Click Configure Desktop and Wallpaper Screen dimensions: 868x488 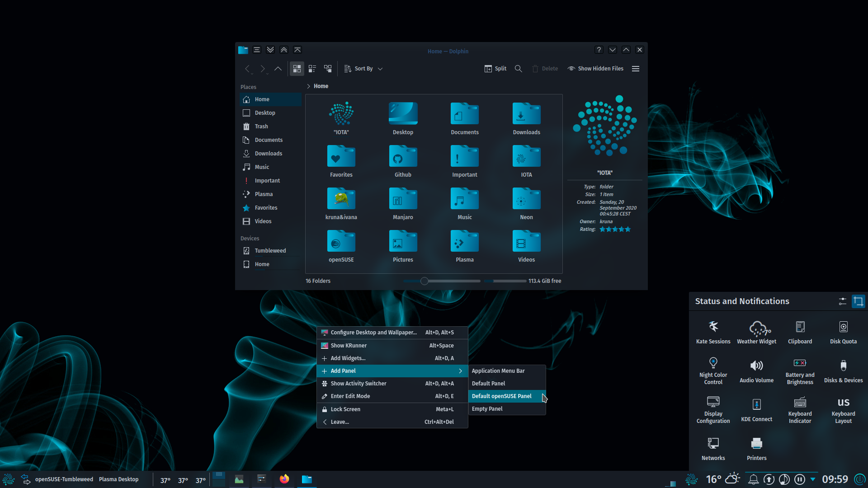coord(392,333)
